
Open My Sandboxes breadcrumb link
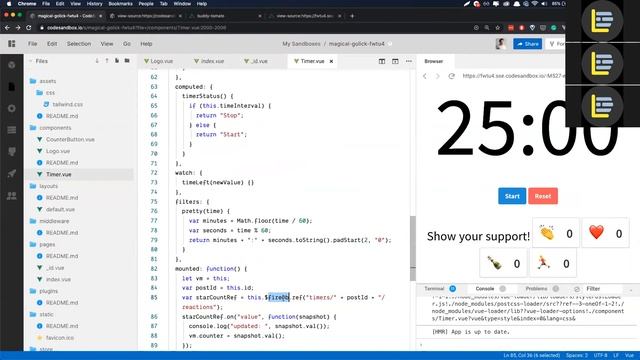click(301, 44)
